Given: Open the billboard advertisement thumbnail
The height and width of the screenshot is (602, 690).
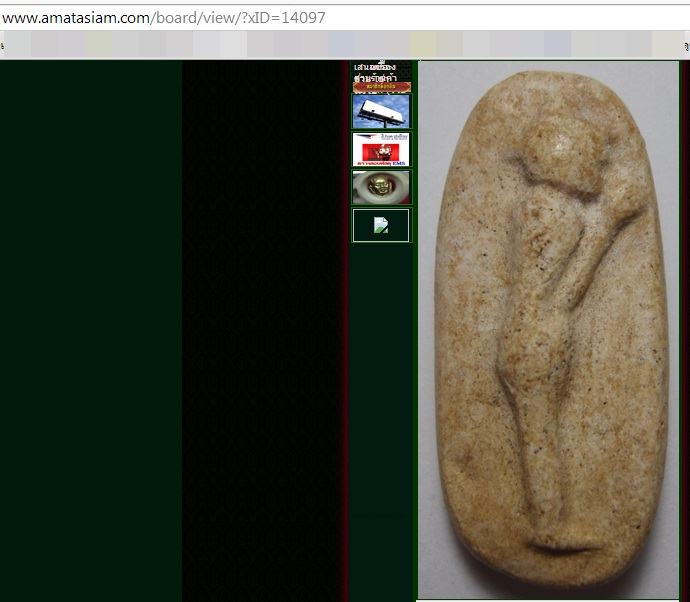Looking at the screenshot, I should coord(381,111).
